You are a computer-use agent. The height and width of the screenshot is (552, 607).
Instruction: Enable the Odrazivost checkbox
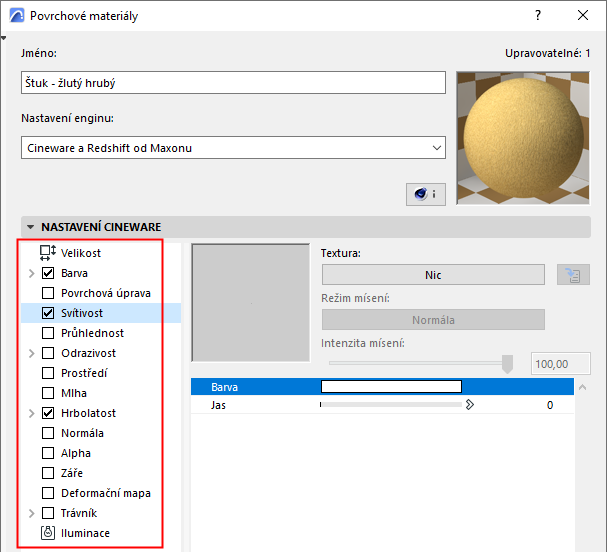tap(48, 353)
